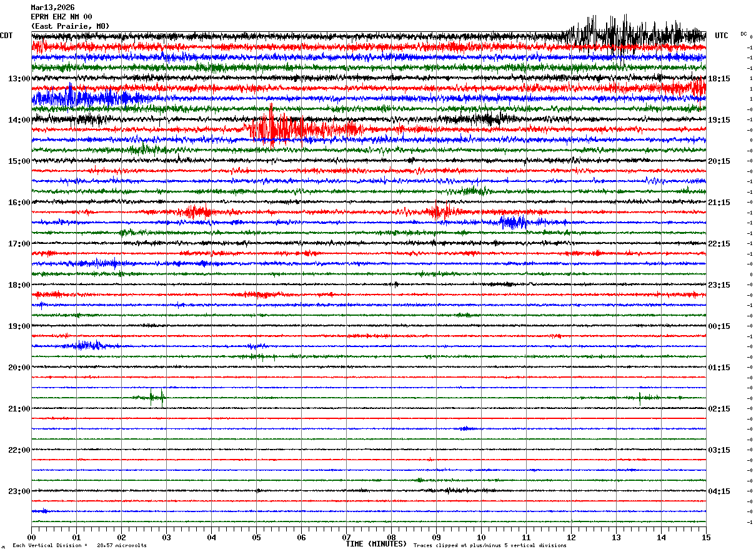Click the 23:15 UTC time label

pos(719,285)
